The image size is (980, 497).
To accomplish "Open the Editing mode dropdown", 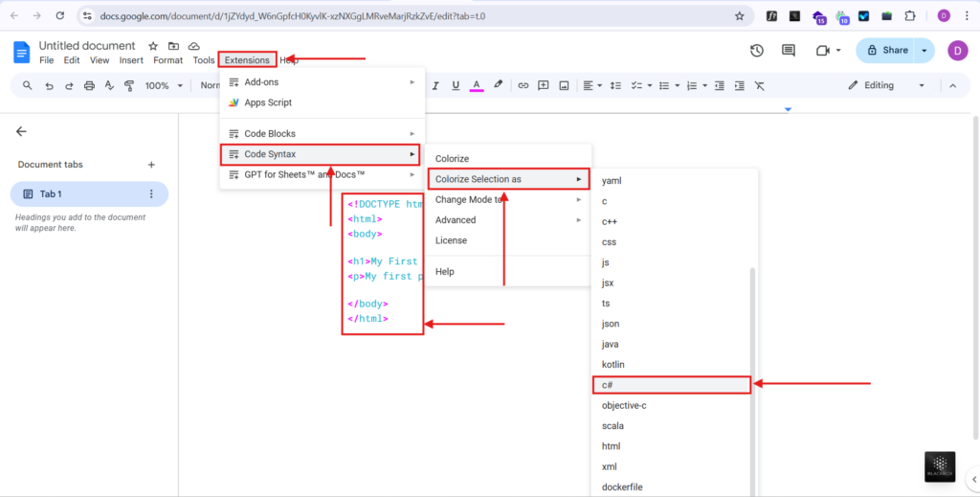I will [x=882, y=85].
